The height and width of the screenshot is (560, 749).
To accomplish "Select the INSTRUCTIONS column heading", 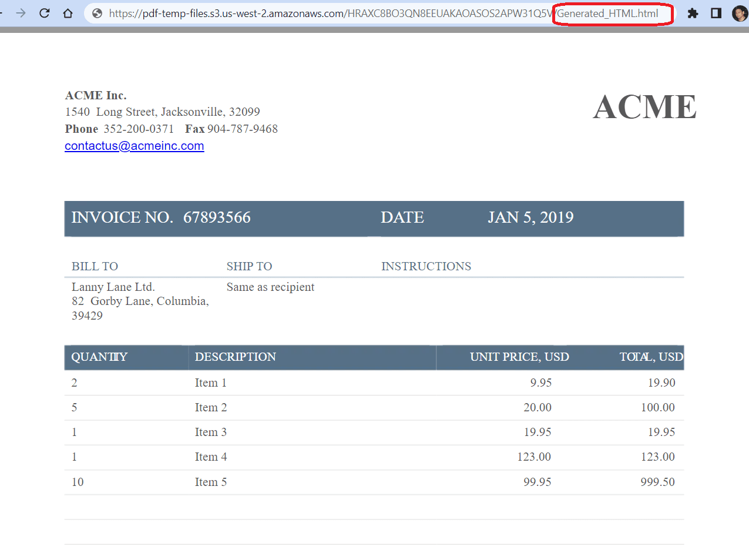I will tap(426, 266).
